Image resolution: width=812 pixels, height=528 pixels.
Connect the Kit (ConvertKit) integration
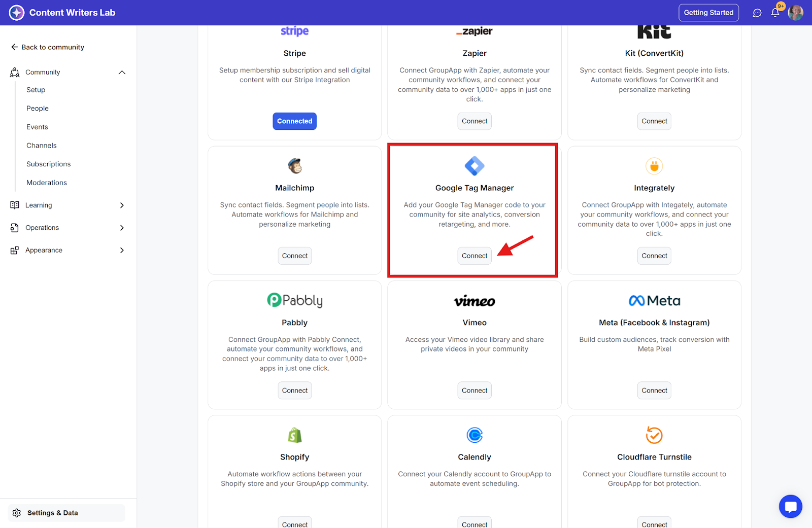click(x=654, y=121)
